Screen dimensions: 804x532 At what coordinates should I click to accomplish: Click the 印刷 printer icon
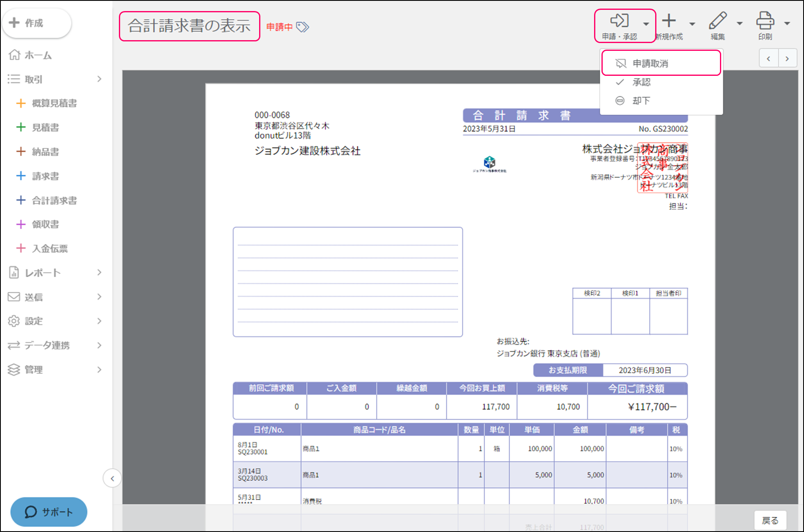click(765, 20)
